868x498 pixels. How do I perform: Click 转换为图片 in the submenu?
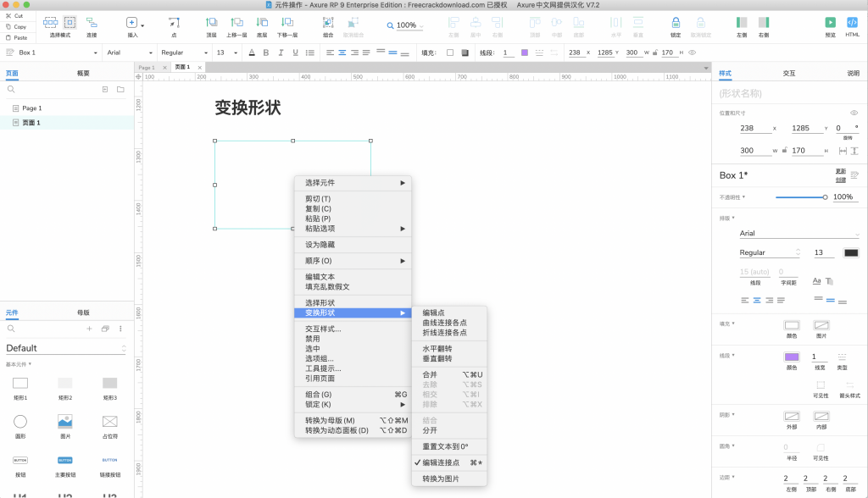click(441, 479)
